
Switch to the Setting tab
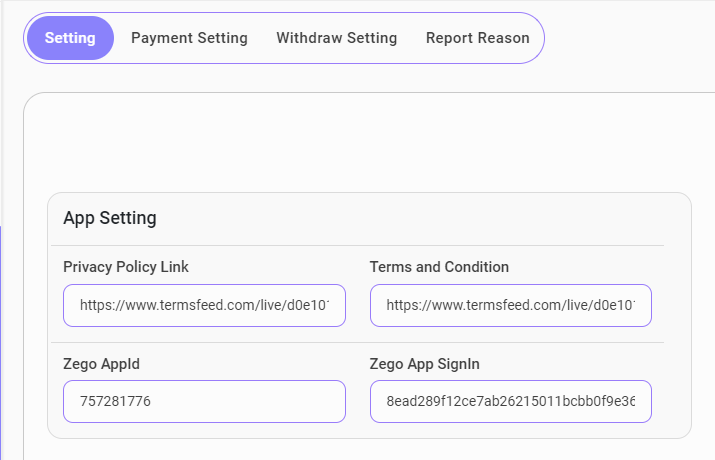coord(70,38)
